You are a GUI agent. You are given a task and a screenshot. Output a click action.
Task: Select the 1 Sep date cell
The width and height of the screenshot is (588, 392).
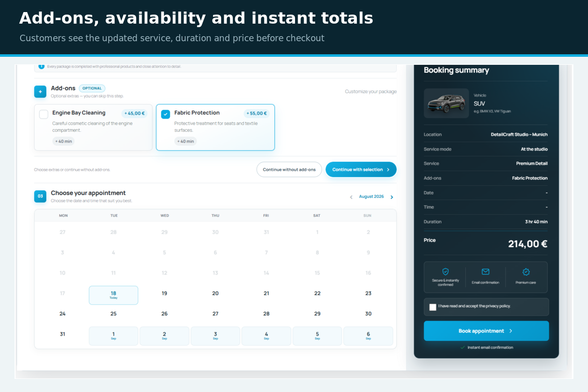(113, 336)
